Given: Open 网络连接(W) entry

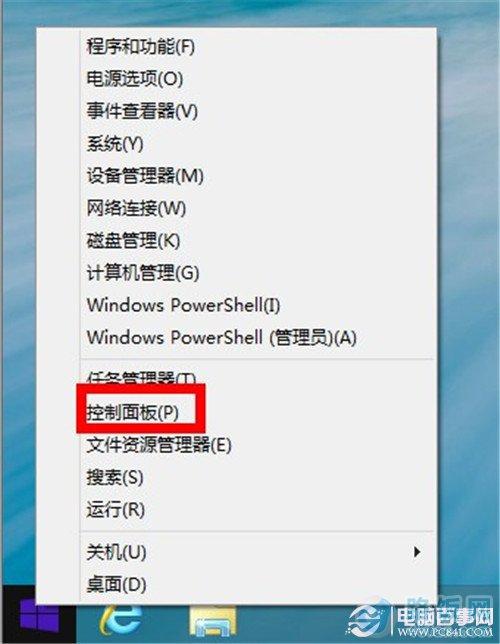Looking at the screenshot, I should click(136, 208).
